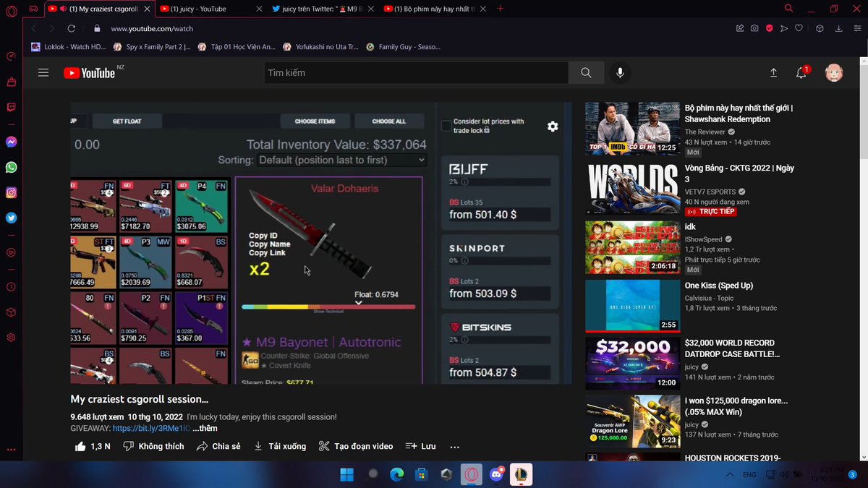The height and width of the screenshot is (488, 868).
Task: Open Instagram in the Opera sidebar
Action: [11, 193]
